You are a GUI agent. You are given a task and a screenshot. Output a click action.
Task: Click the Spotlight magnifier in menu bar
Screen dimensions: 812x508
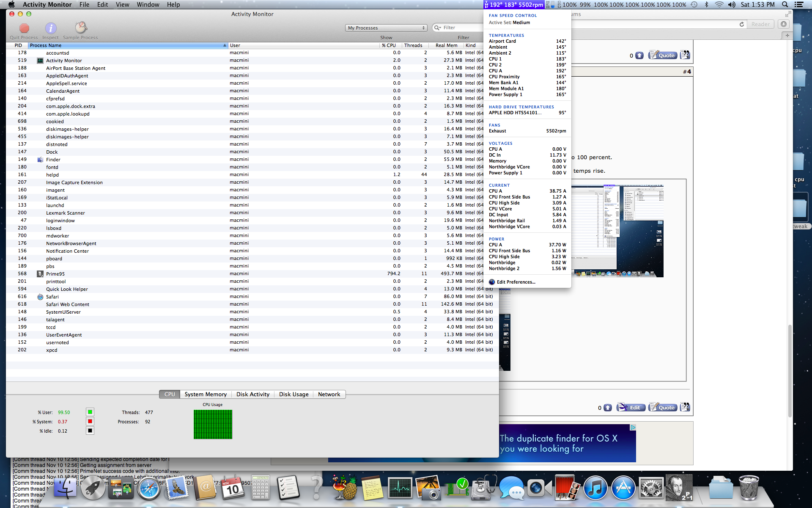785,5
